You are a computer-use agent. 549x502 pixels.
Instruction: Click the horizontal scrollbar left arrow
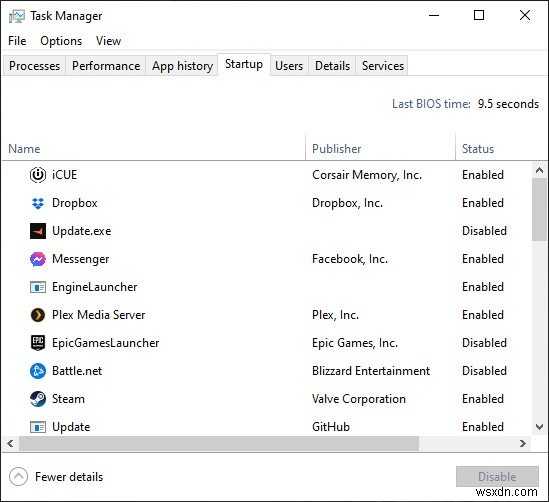pos(11,444)
